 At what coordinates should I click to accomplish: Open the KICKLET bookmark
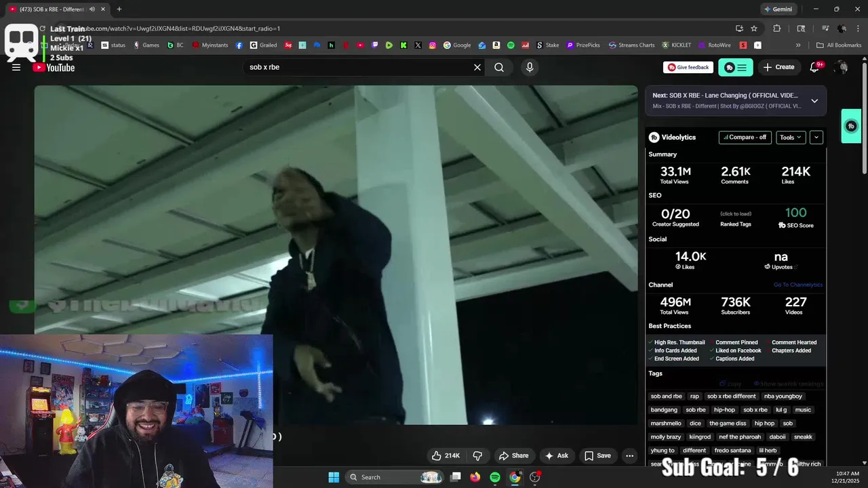[676, 45]
